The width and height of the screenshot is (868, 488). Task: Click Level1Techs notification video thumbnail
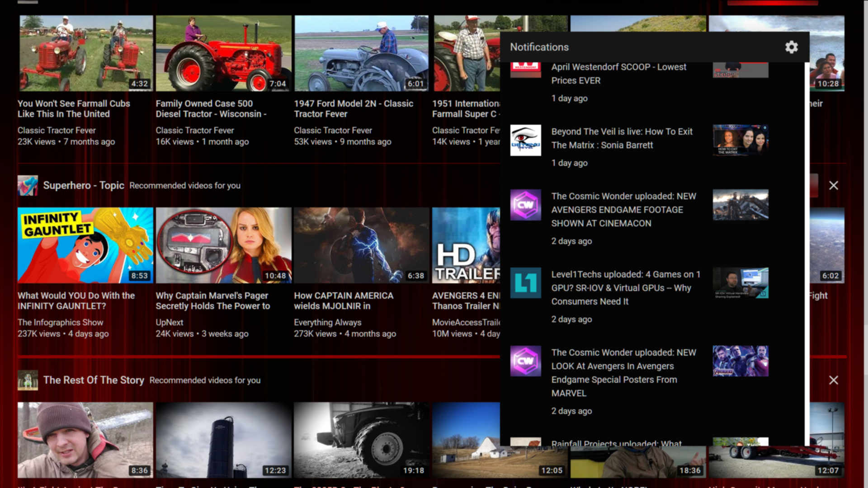(741, 283)
